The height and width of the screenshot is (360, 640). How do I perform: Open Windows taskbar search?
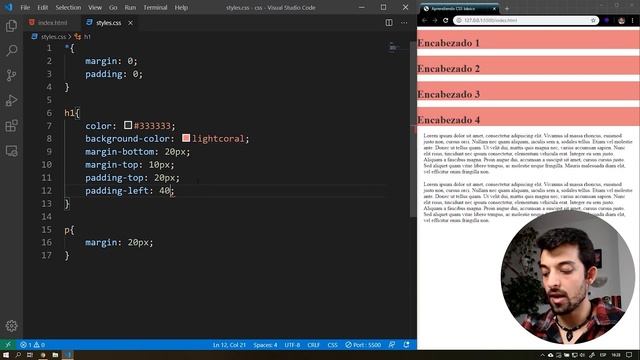point(18,355)
